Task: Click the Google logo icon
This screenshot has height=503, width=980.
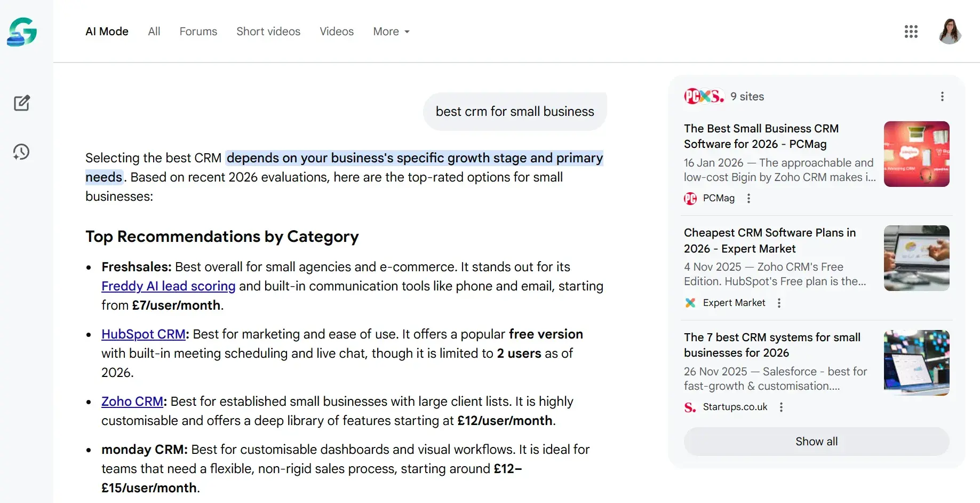Action: 21,32
